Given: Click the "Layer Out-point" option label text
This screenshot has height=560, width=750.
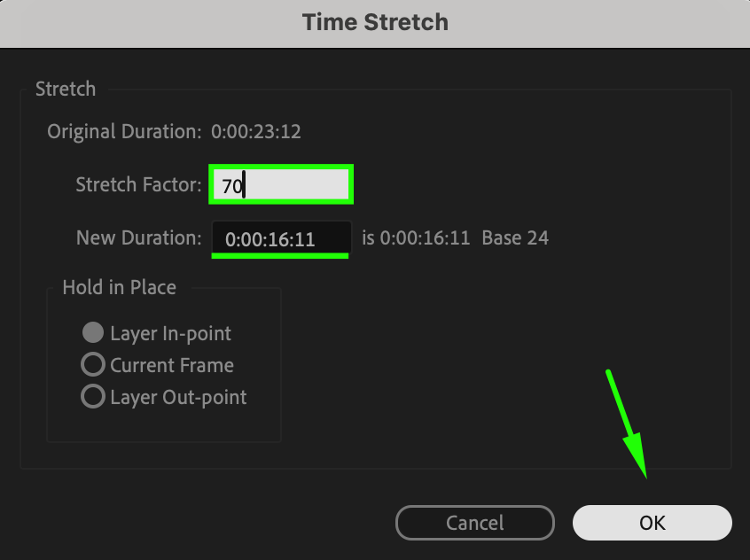Looking at the screenshot, I should pyautogui.click(x=178, y=397).
